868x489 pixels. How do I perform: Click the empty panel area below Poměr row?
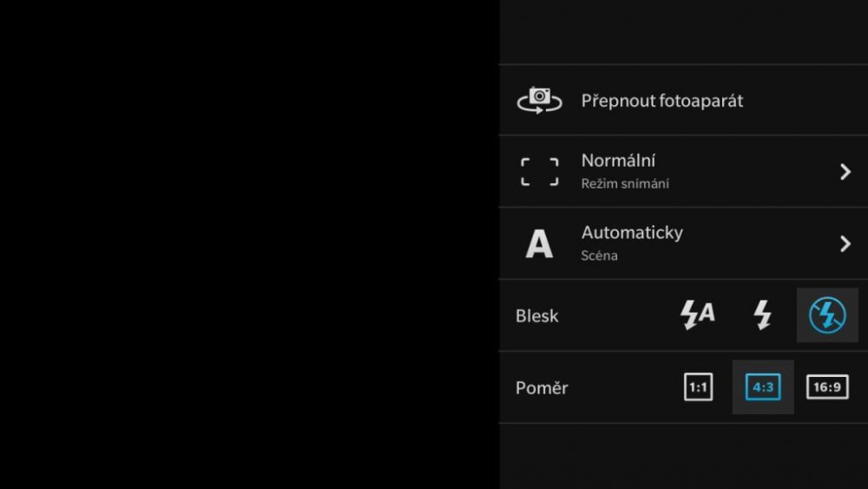point(683,456)
